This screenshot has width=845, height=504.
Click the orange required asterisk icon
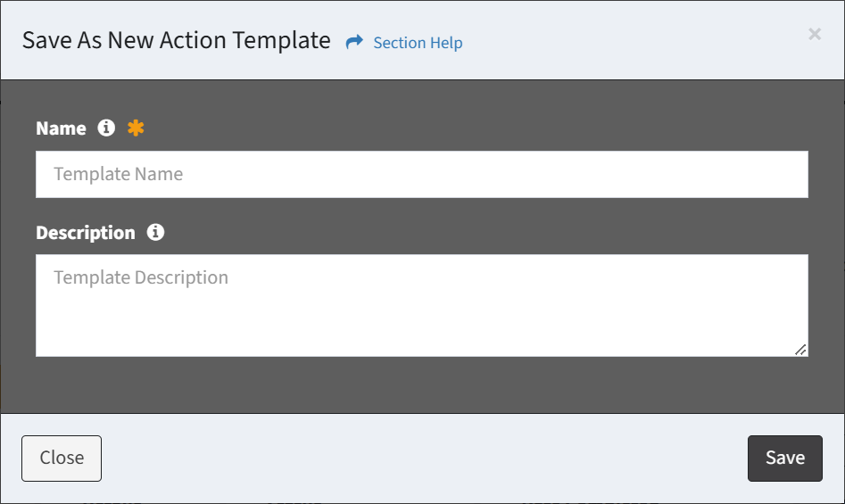click(x=136, y=128)
